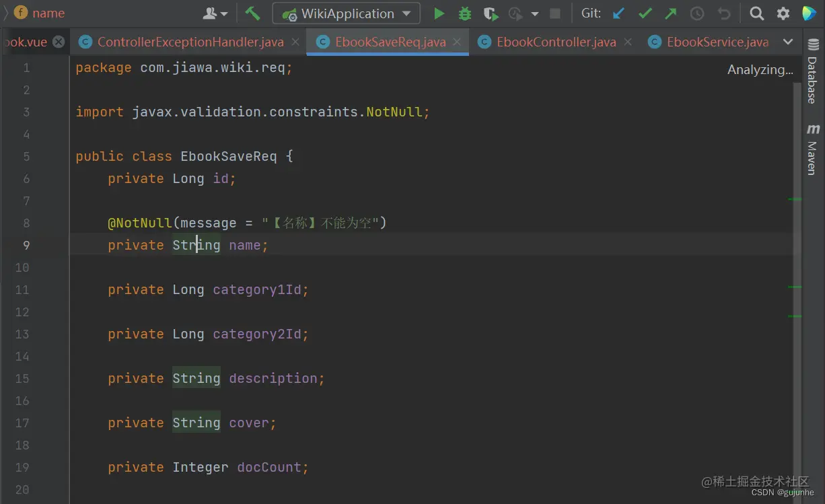Commit changes with the Git checkmark
825x504 pixels.
point(645,13)
